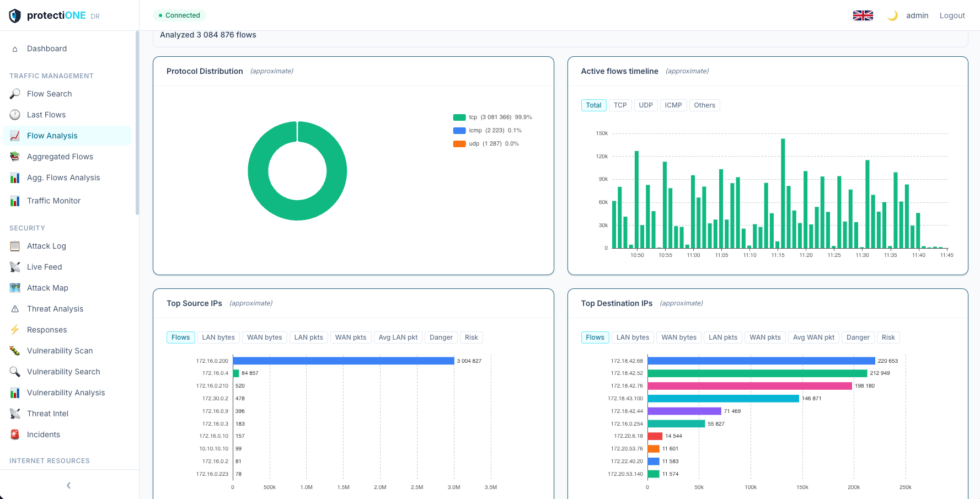Select LAN pkts tab in Top Source IPs

tap(308, 337)
